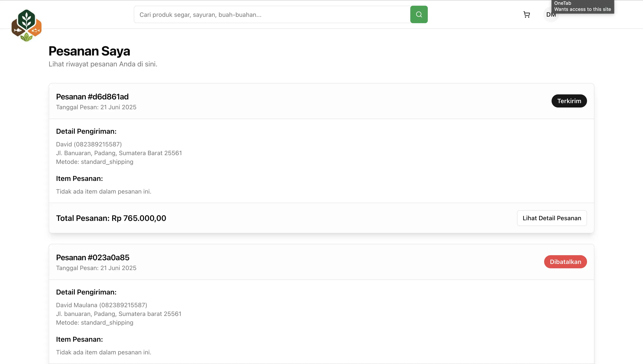Click the red Dibatalkan status badge
This screenshot has width=643, height=364.
coord(565,262)
